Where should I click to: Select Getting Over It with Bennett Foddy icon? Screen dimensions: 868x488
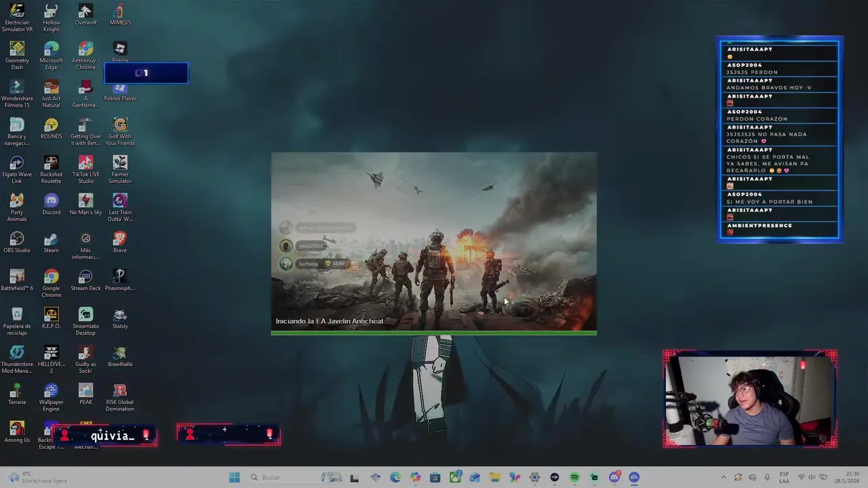click(x=85, y=132)
